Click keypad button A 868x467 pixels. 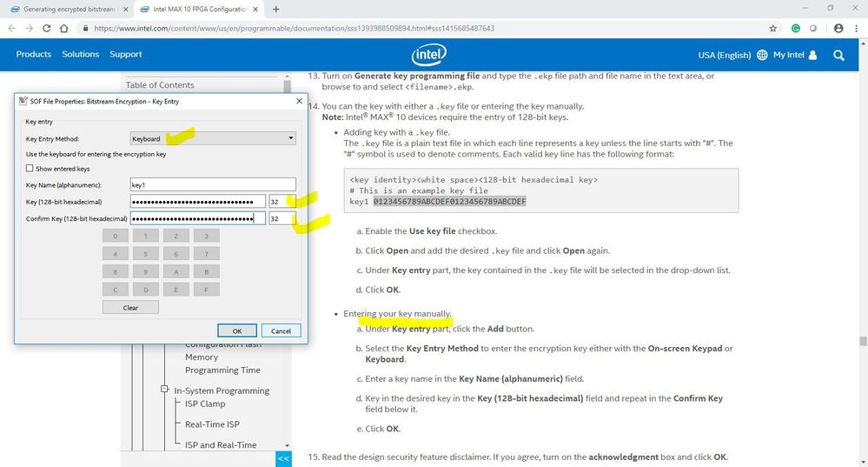176,271
